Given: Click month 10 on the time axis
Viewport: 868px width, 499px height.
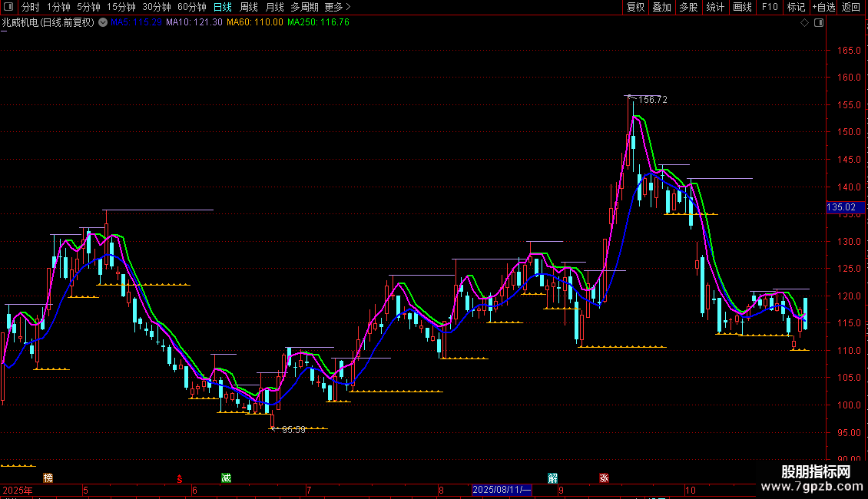Looking at the screenshot, I should [690, 490].
